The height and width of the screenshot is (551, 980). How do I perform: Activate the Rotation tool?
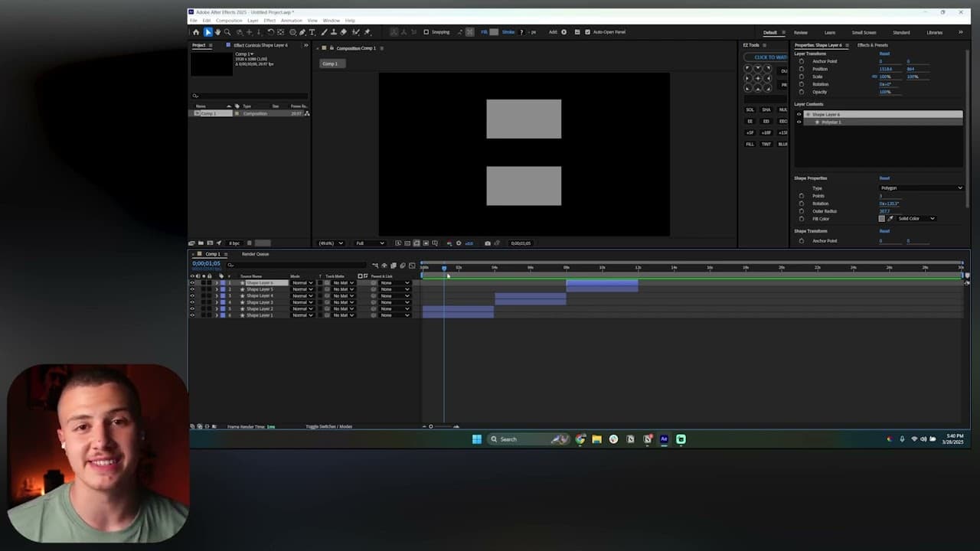click(x=270, y=32)
